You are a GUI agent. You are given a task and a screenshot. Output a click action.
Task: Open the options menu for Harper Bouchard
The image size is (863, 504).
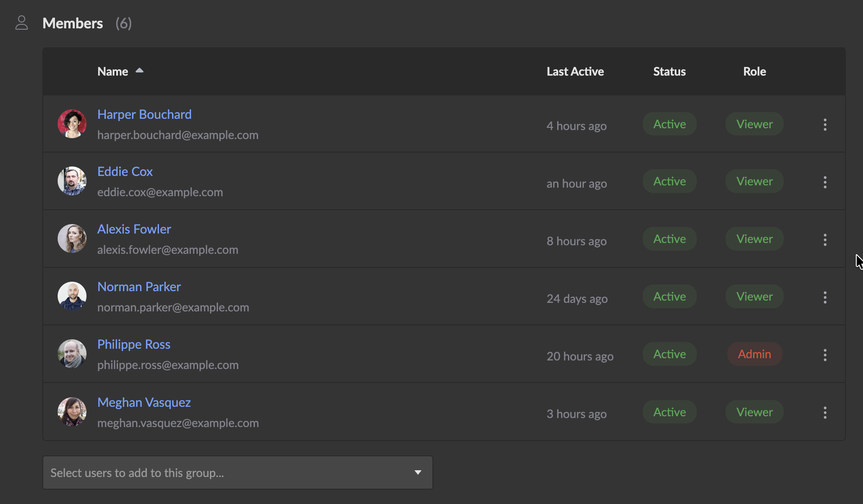point(825,125)
